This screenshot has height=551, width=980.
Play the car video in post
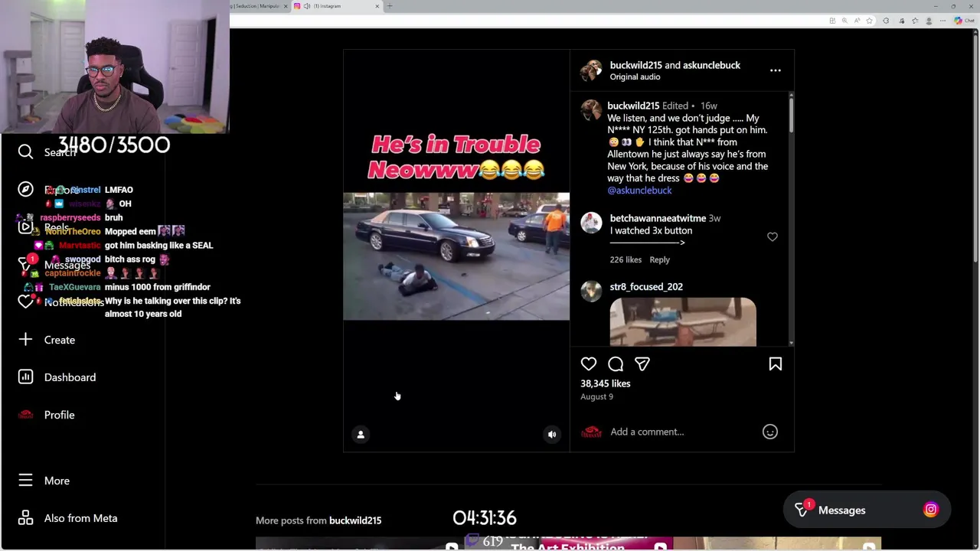point(456,256)
